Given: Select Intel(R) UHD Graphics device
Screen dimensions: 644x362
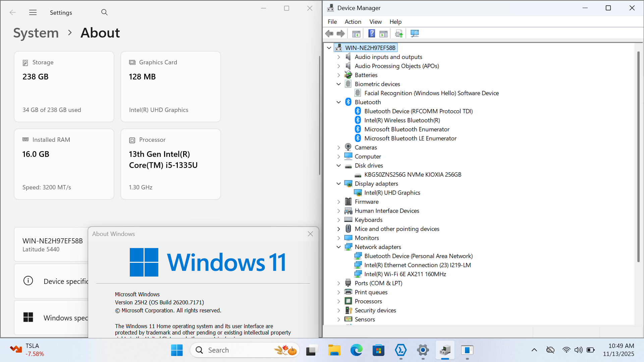Looking at the screenshot, I should click(392, 193).
